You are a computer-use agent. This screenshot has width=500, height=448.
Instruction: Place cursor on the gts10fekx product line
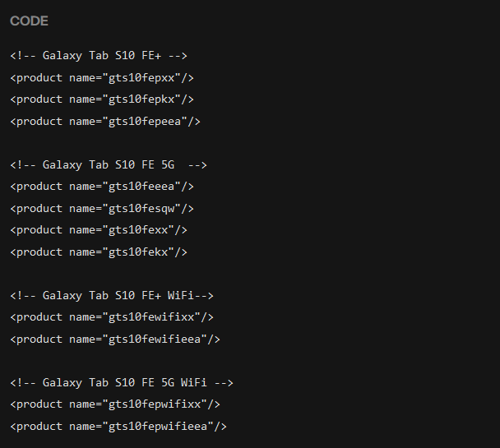pos(99,252)
